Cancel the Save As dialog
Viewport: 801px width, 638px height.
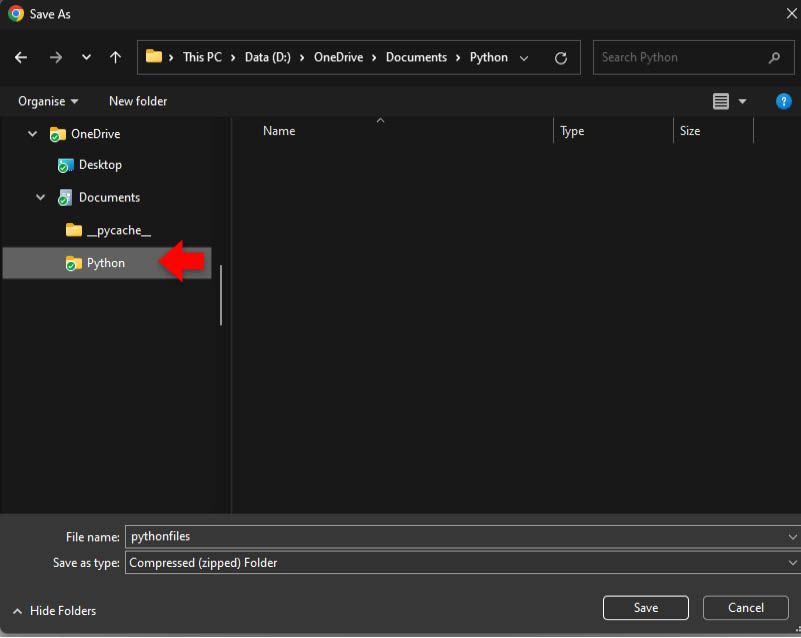coord(746,608)
